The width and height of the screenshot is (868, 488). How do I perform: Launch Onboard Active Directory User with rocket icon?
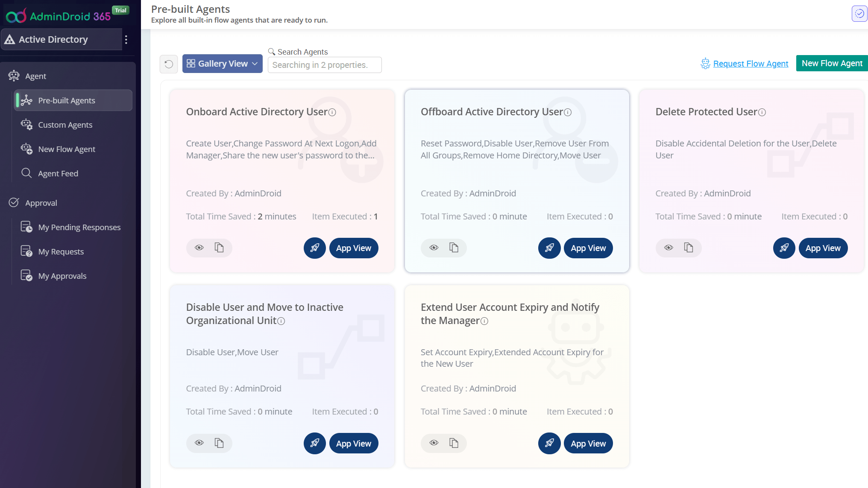tap(315, 248)
